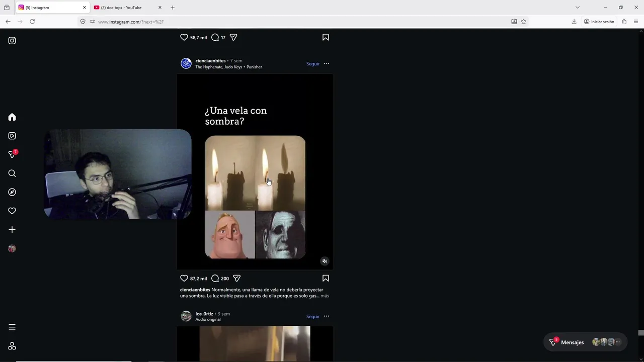Open cienciaenbites avatar picture

coord(186,63)
